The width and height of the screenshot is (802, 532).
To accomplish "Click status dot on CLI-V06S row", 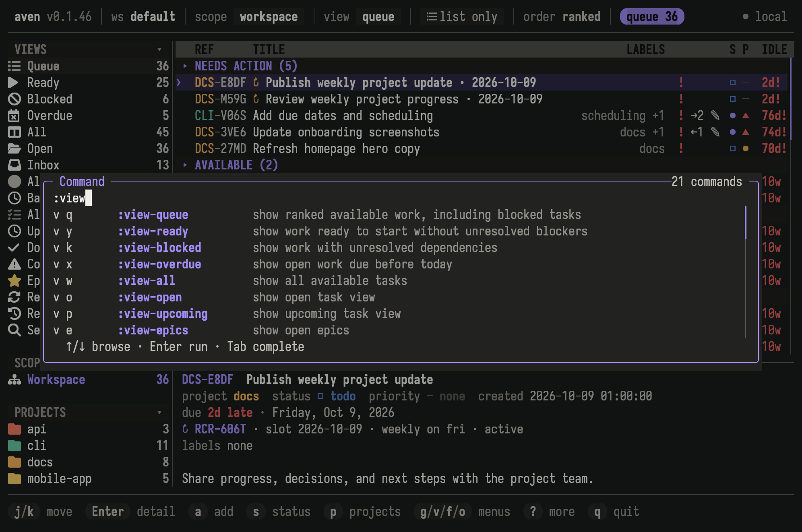I will pyautogui.click(x=733, y=115).
